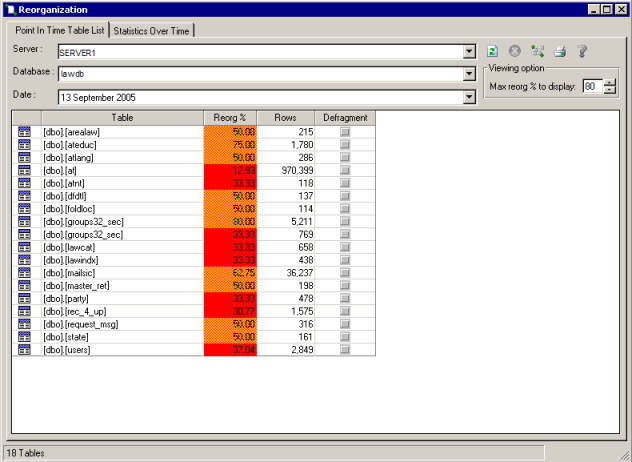Click the orange 62.75 Reorg % cell
Screen dimensions: 632x462
[230, 273]
